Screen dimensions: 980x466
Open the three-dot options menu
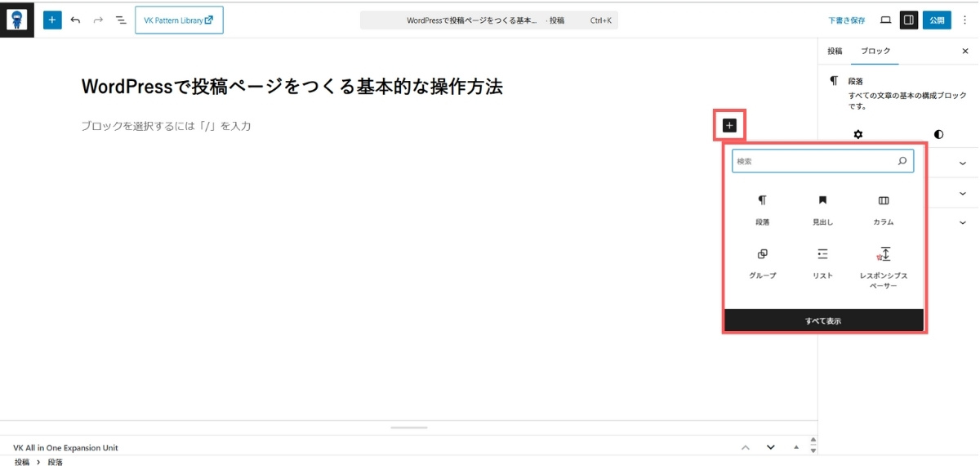pos(964,20)
